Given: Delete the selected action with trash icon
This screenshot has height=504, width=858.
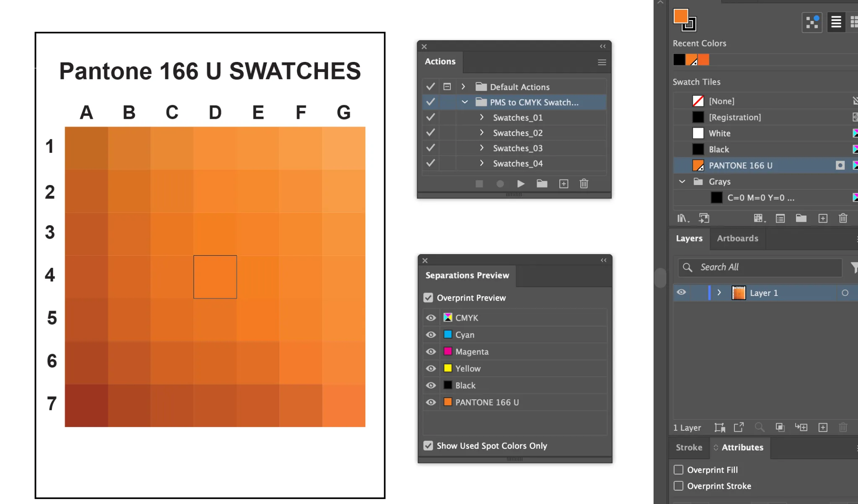Looking at the screenshot, I should (584, 184).
